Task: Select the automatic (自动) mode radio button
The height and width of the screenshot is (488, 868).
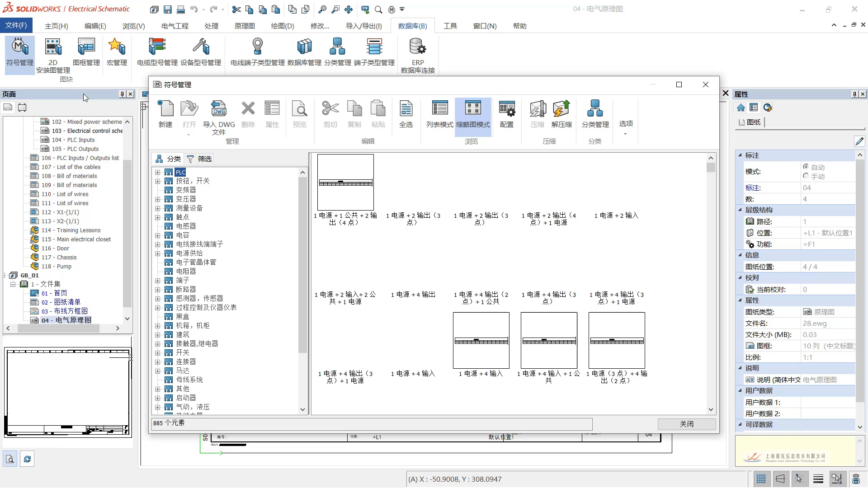Action: point(806,167)
